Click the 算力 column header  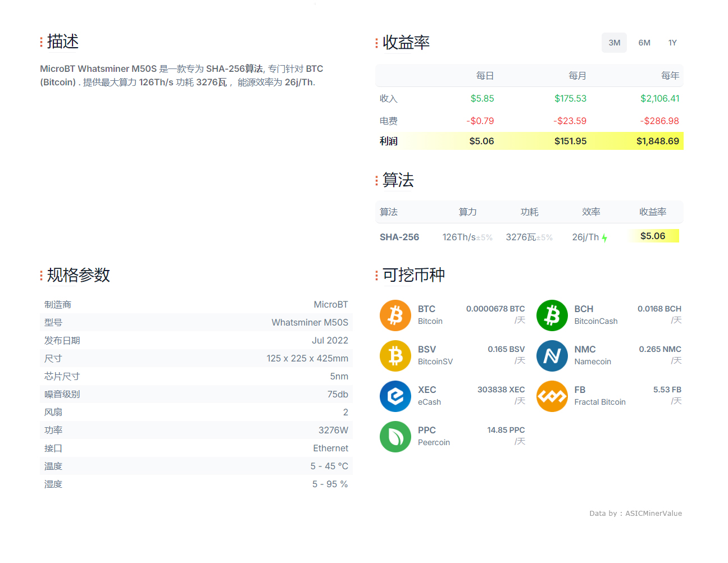tap(467, 212)
